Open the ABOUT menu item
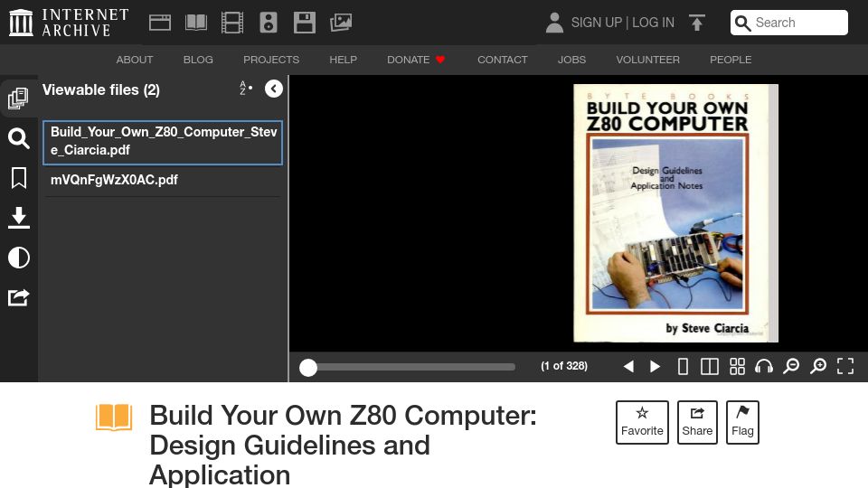Screen dimensions: 868x488 tap(135, 60)
